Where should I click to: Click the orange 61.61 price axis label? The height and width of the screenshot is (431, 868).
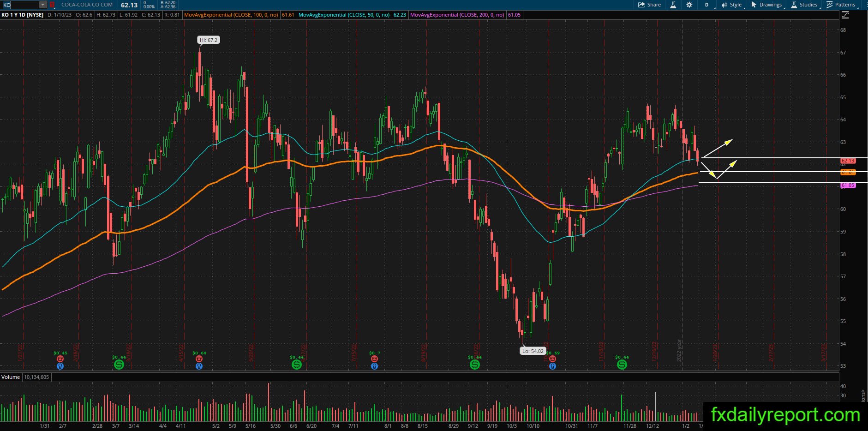(848, 172)
